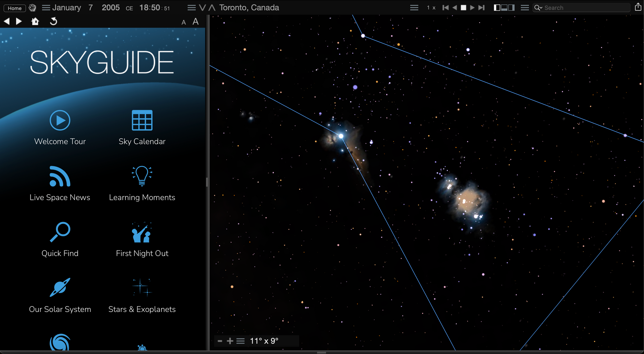Toggle the right side panel layout button
Image resolution: width=644 pixels, height=354 pixels.
(512, 8)
